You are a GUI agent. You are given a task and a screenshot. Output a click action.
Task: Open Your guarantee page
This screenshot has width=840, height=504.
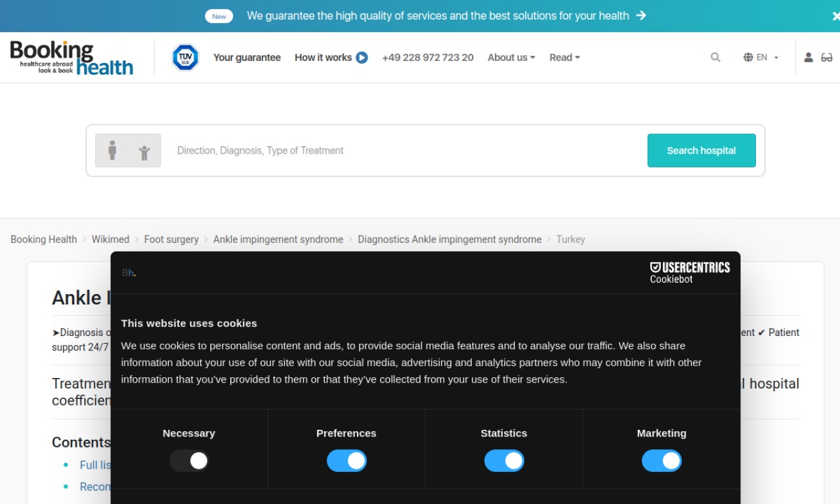pyautogui.click(x=247, y=58)
